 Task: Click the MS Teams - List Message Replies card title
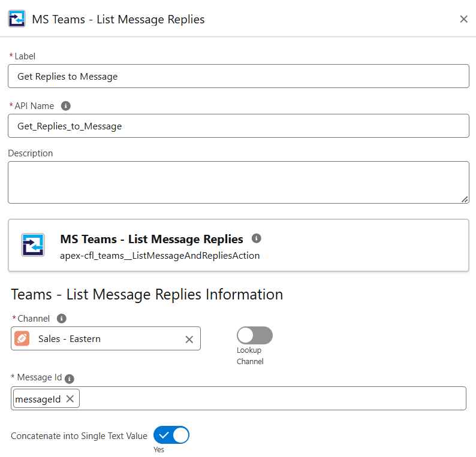[152, 239]
